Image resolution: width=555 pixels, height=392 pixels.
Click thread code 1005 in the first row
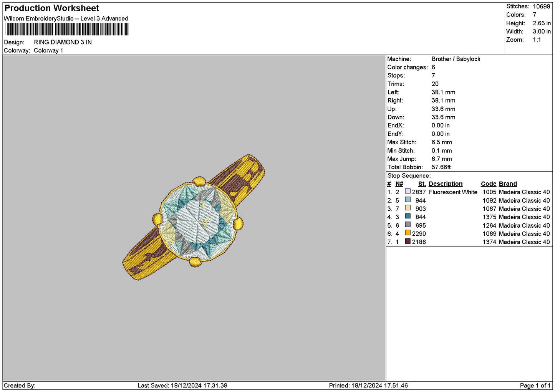[x=489, y=192]
